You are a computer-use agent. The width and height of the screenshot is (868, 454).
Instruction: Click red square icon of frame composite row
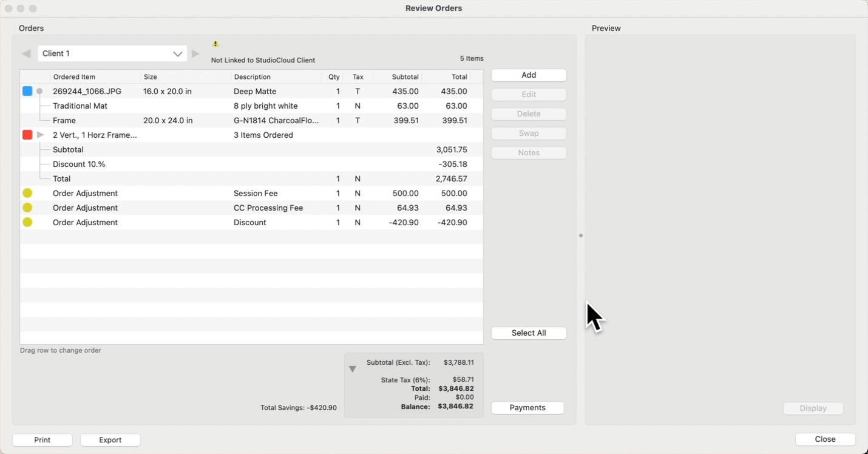point(27,135)
